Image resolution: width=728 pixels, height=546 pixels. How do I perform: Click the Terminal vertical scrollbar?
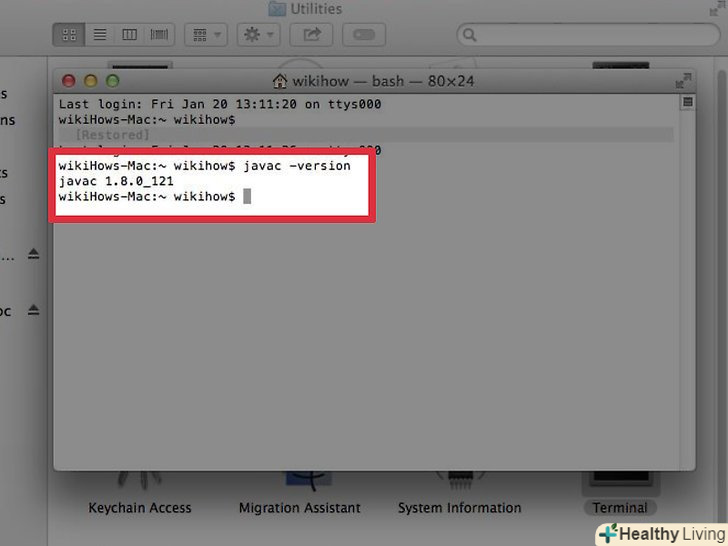688,288
